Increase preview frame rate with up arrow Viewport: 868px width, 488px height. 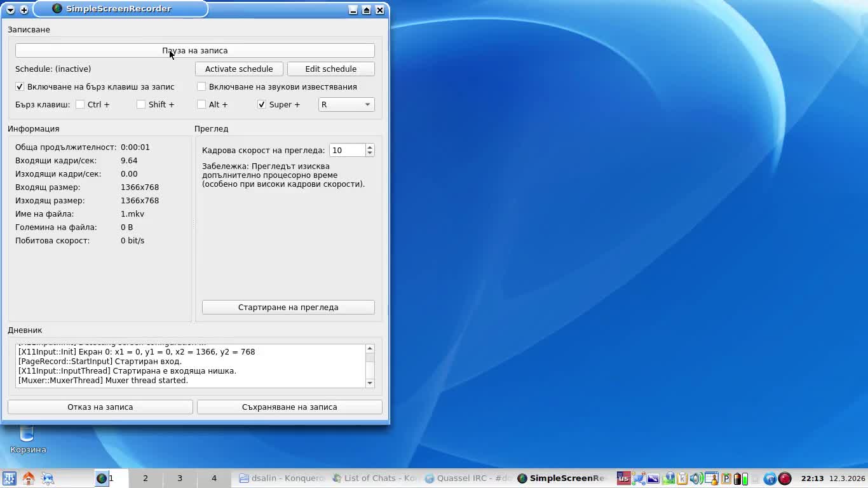coord(370,147)
